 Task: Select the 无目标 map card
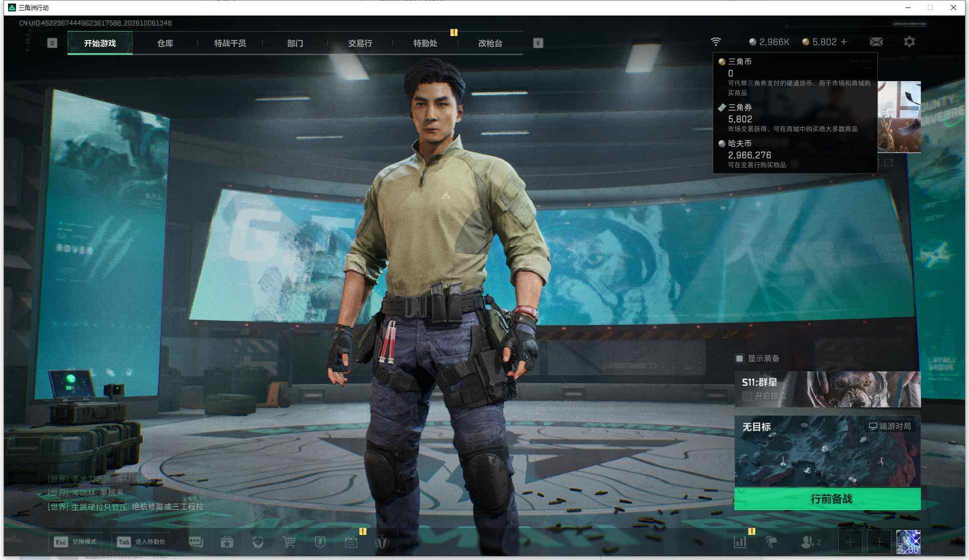[x=827, y=451]
